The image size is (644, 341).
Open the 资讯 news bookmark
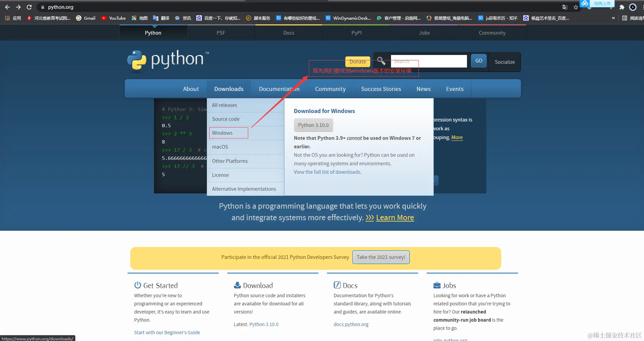(183, 18)
